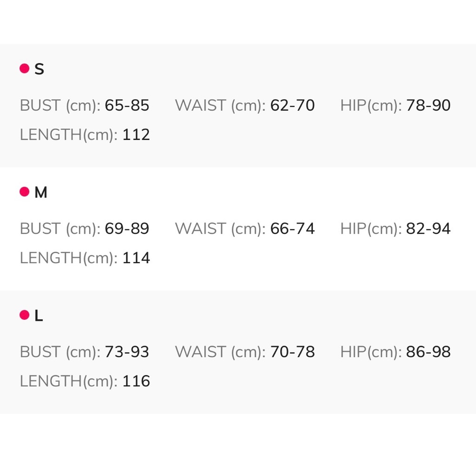Screen dimensions: 476x476
Task: Click the size S bust value 65-85
Action: click(127, 106)
